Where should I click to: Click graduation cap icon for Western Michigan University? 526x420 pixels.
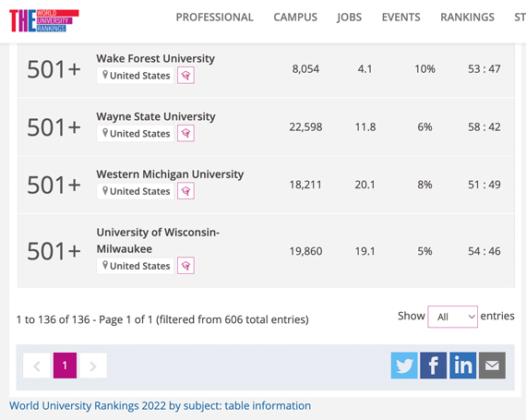185,191
